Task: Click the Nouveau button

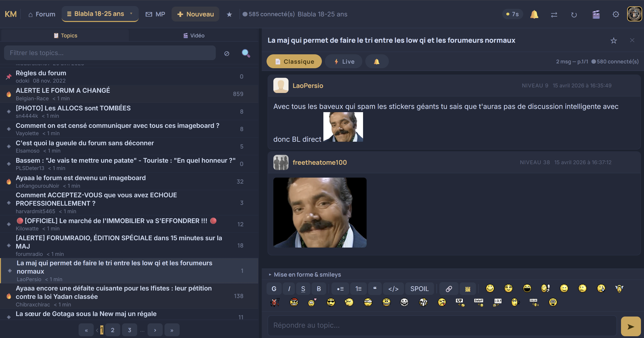Action: pyautogui.click(x=195, y=14)
